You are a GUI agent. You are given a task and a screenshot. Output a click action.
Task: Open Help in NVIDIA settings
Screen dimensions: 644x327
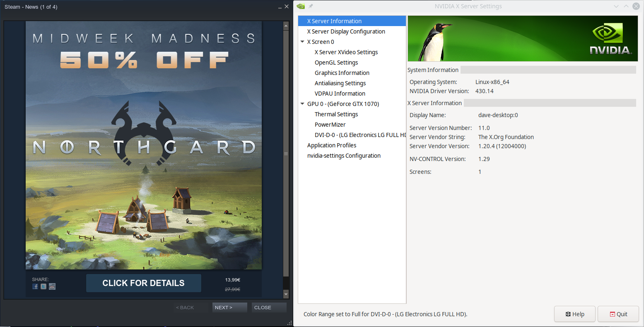[575, 314]
